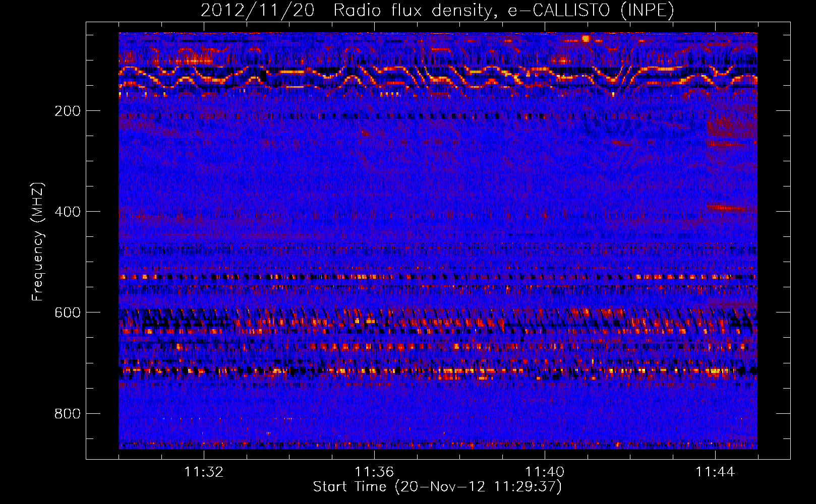
Task: Click the '200' frequency axis label
Action: [68, 111]
